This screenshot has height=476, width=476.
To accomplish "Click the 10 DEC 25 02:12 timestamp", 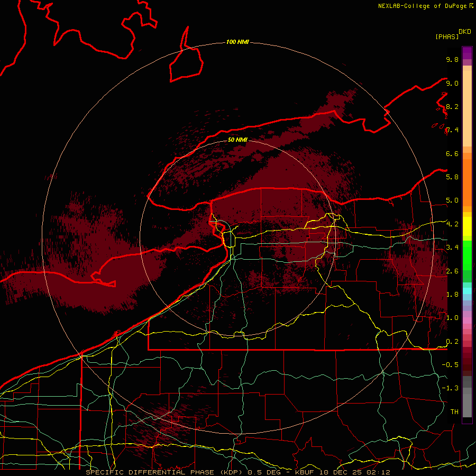I will pos(354,472).
